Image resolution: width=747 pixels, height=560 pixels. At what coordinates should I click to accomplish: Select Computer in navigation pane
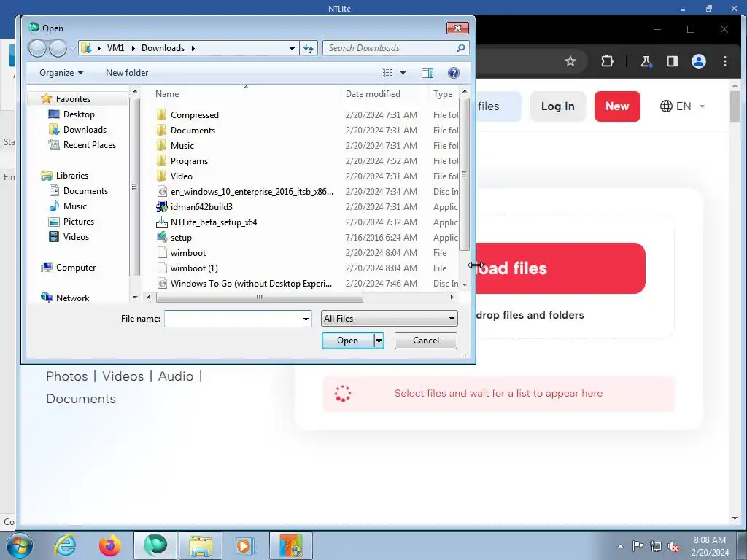pos(76,268)
